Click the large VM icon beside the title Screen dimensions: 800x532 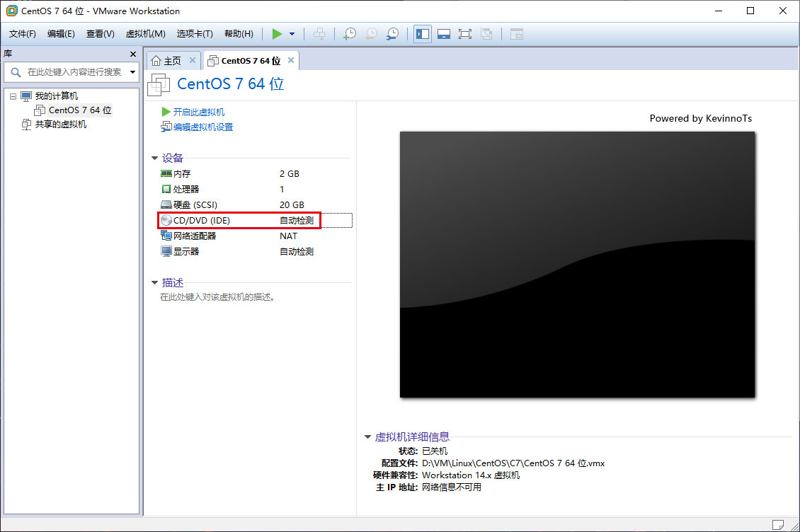(159, 85)
